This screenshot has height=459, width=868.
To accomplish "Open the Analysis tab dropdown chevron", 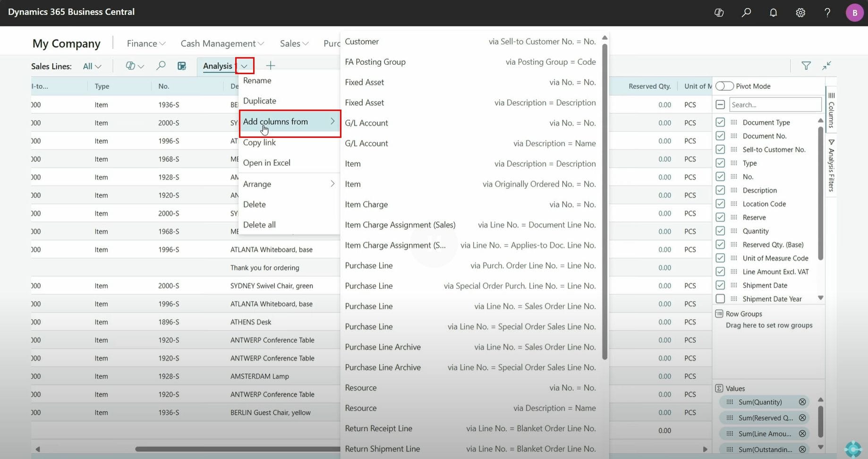I will [x=244, y=66].
